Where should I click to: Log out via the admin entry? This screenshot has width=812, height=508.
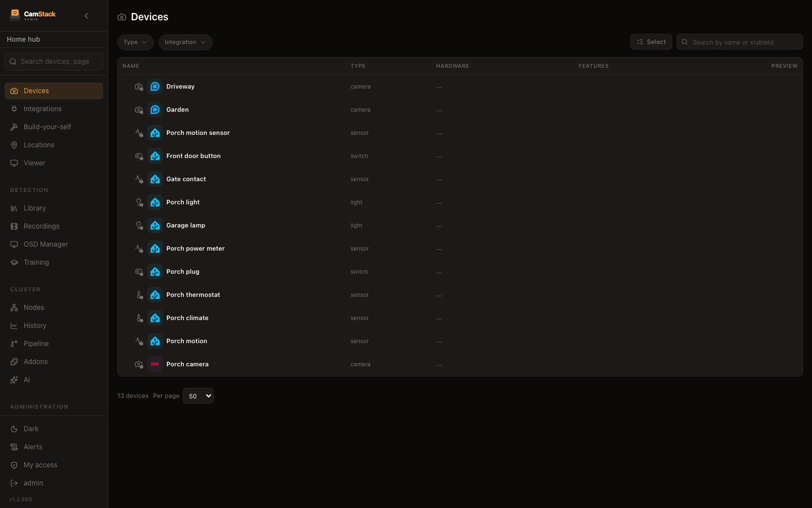pos(54,483)
